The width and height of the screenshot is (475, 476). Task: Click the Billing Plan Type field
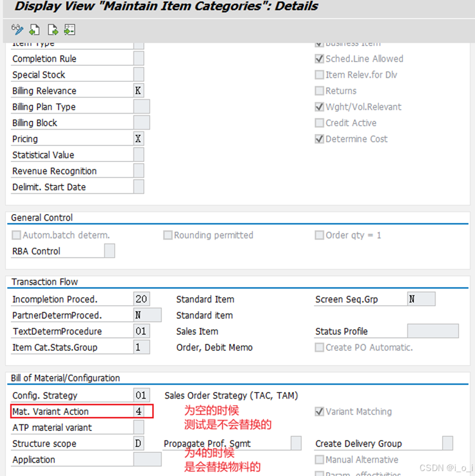point(142,107)
